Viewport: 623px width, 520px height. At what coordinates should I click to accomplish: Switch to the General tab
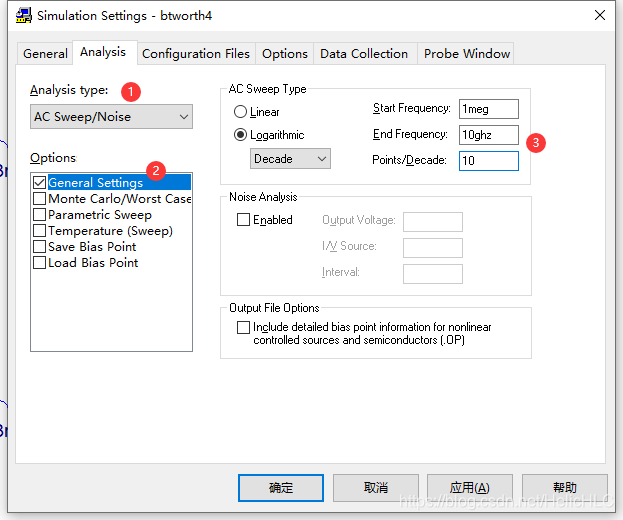45,54
